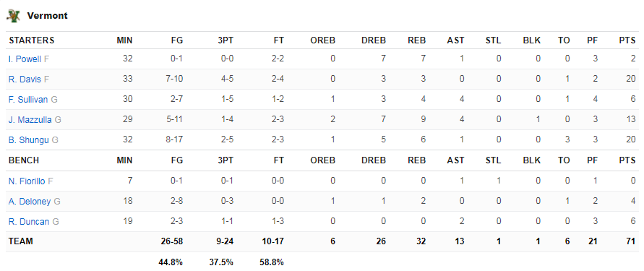Open J. Mazzulla player page
Screen dimensions: 644x271
coord(30,120)
